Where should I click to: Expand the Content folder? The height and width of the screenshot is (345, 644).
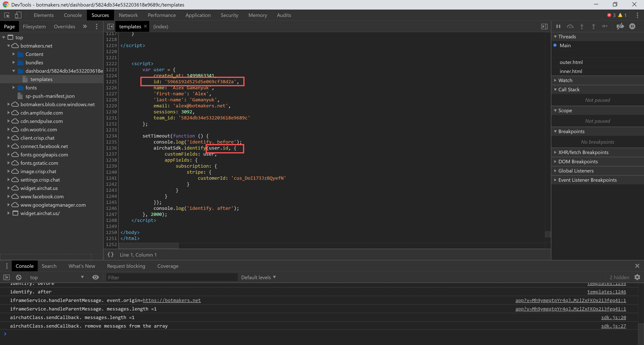tap(14, 54)
